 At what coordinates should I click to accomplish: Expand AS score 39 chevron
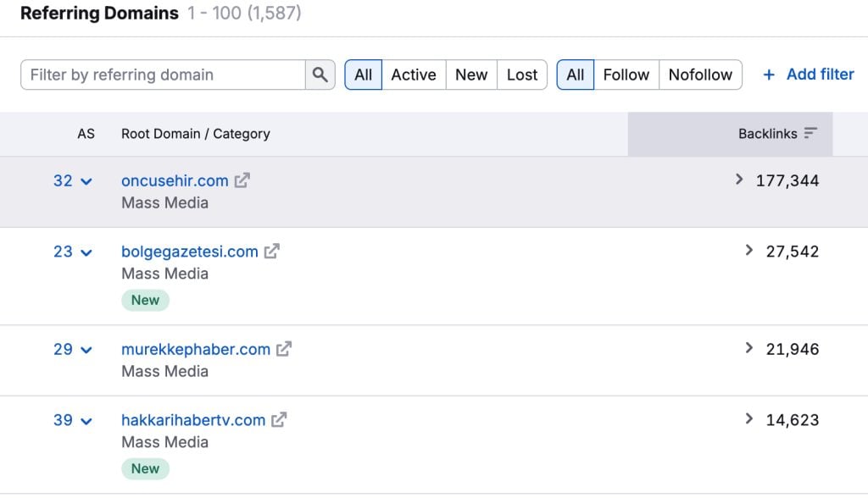tap(86, 421)
